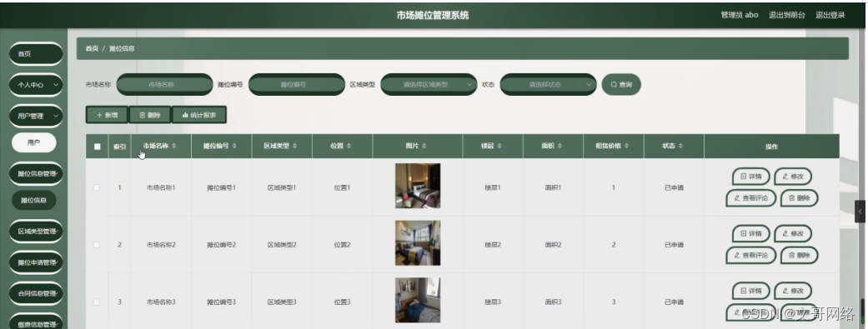Screen dimensions: 868x329
Task: Click the 已申请 status in row 1
Action: [x=674, y=187]
